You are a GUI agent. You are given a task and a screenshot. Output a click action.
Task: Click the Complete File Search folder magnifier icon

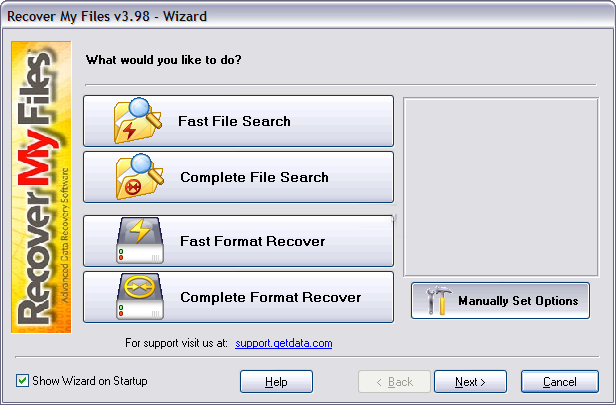point(139,177)
